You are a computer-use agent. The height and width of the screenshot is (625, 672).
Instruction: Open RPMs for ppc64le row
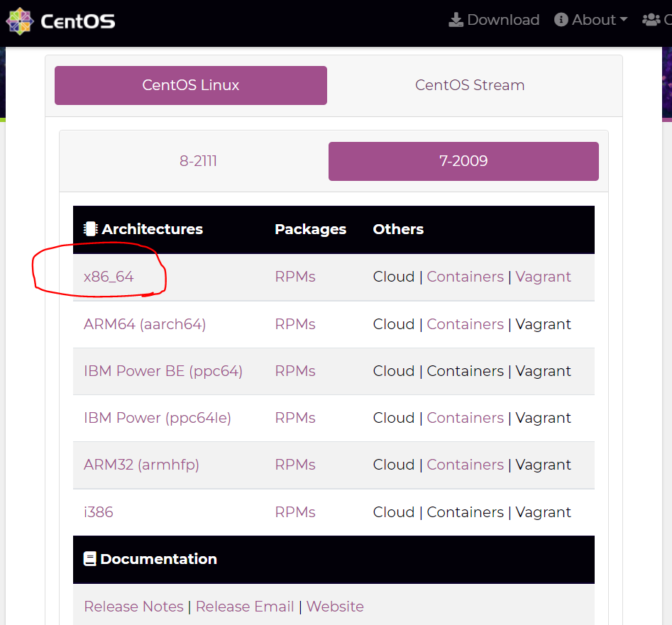pyautogui.click(x=295, y=418)
